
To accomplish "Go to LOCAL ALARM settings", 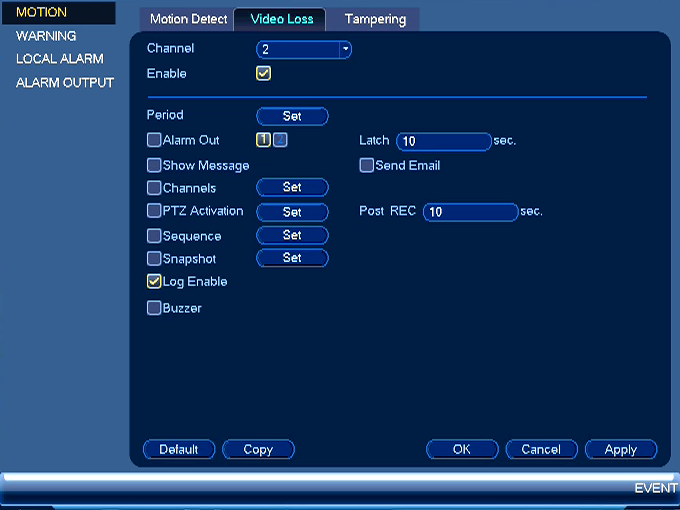I will pos(59,59).
